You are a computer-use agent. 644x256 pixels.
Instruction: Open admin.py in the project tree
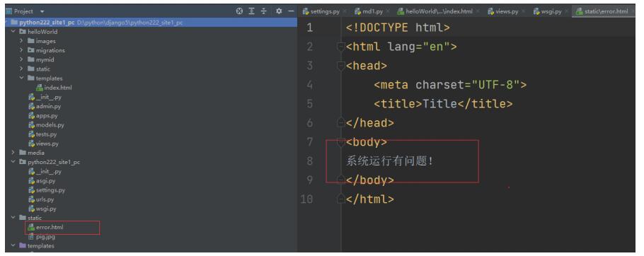coord(45,106)
